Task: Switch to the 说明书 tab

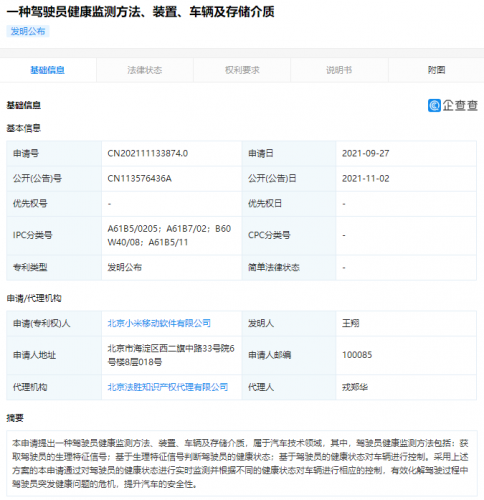Action: click(339, 70)
